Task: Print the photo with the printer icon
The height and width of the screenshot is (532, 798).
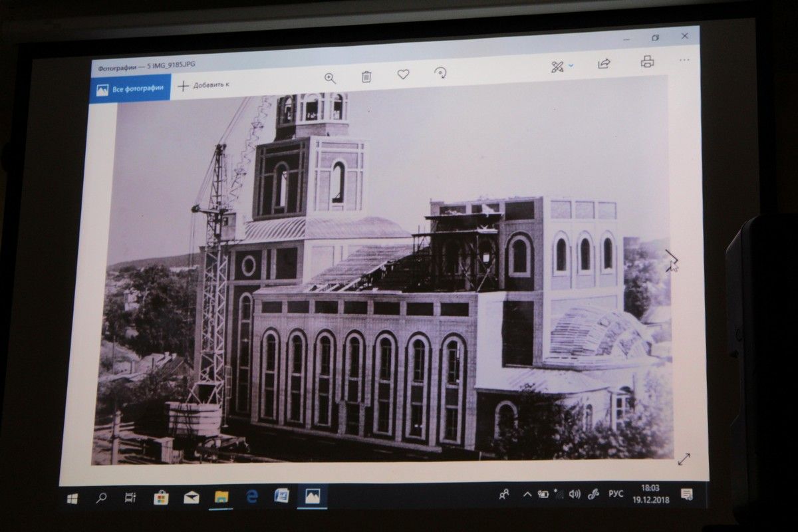Action: tap(647, 62)
